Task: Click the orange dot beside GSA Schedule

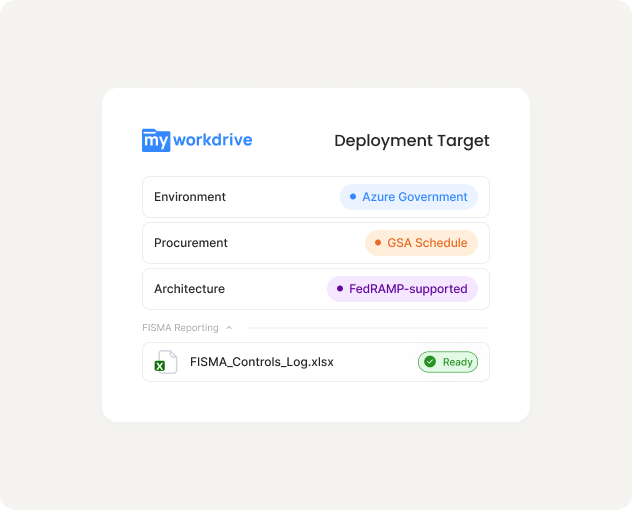Action: point(377,243)
